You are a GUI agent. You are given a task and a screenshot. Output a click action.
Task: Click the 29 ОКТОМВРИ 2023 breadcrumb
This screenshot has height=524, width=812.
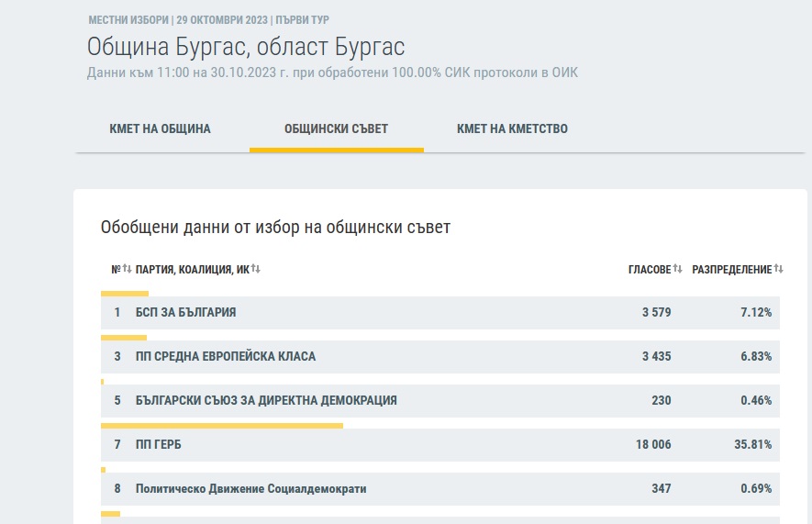(222, 20)
